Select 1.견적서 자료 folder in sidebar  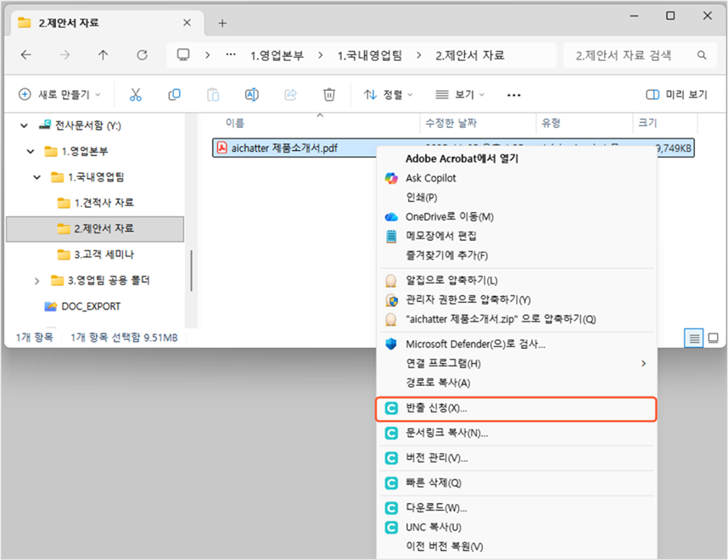103,203
